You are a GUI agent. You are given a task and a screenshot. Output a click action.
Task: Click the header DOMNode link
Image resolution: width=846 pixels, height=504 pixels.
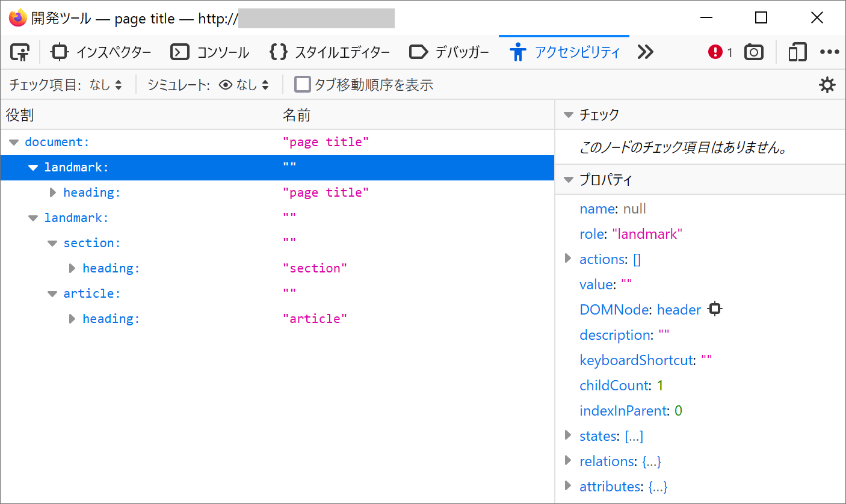point(679,310)
